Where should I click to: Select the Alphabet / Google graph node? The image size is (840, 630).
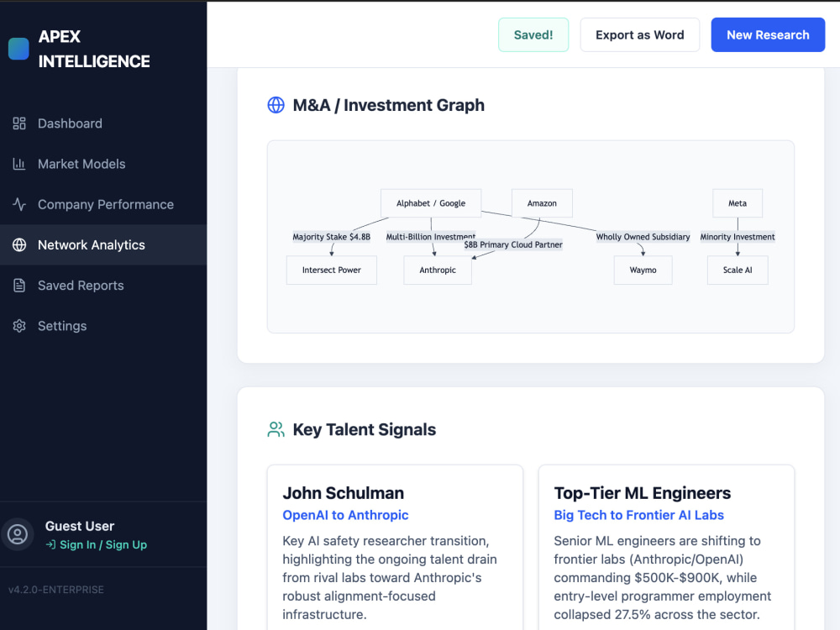pos(431,203)
